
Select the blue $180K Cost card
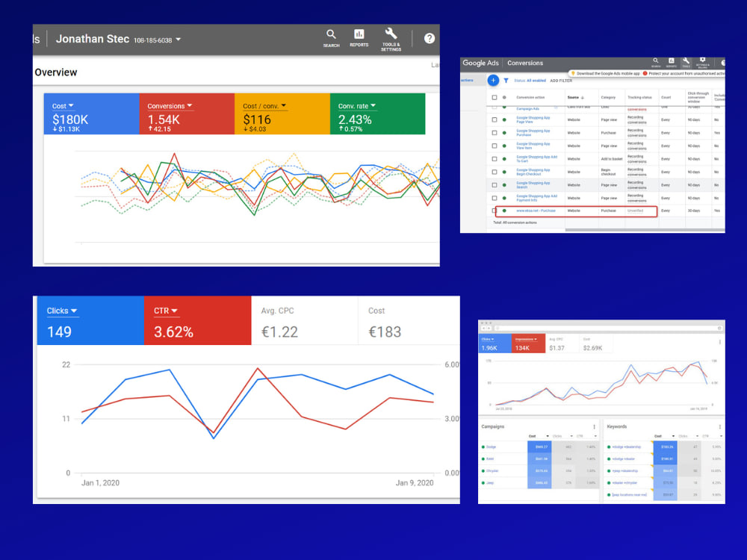[x=91, y=113]
